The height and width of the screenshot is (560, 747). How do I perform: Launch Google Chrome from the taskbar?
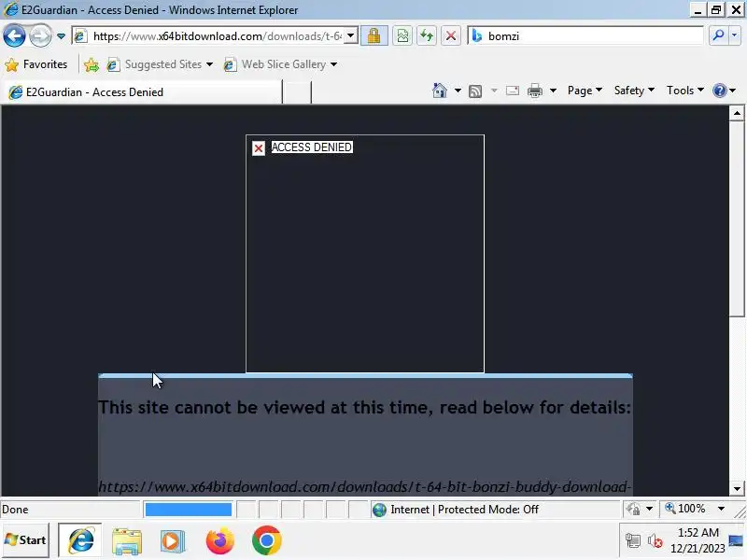click(x=267, y=540)
